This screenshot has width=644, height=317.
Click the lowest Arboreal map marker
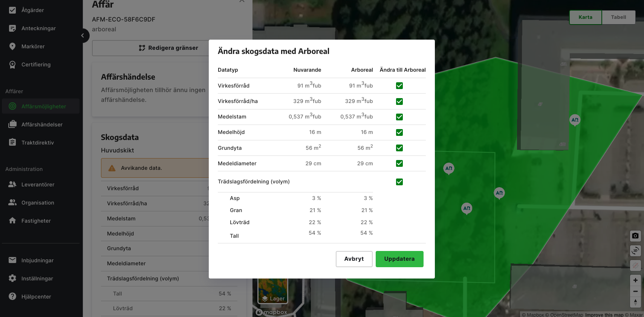pyautogui.click(x=467, y=208)
